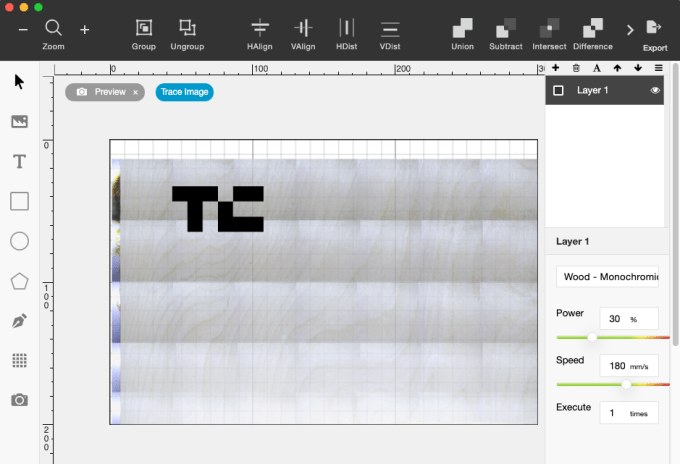Screen dimensions: 680x464
Task: Select Layer 1 in layers list
Action: pos(605,90)
